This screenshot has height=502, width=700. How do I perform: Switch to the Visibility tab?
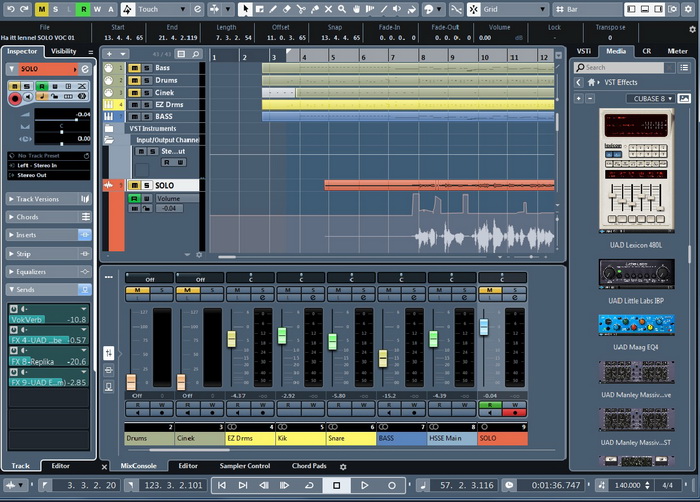click(x=63, y=51)
